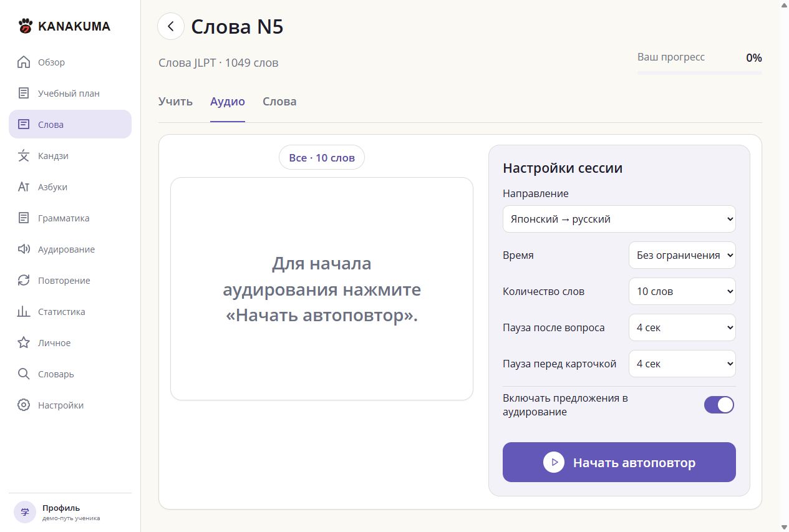Click the scrollbar down arrow
This screenshot has height=532, width=789.
pos(783,527)
